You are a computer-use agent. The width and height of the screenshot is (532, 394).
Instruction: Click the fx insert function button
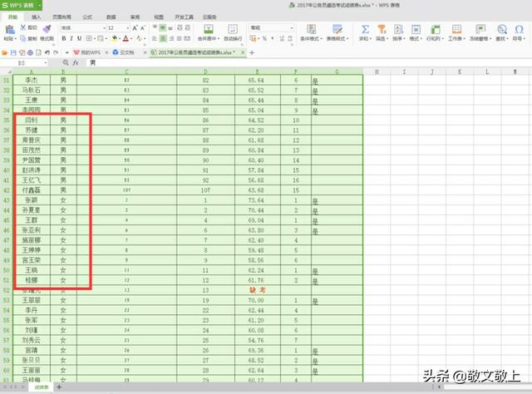coord(76,63)
